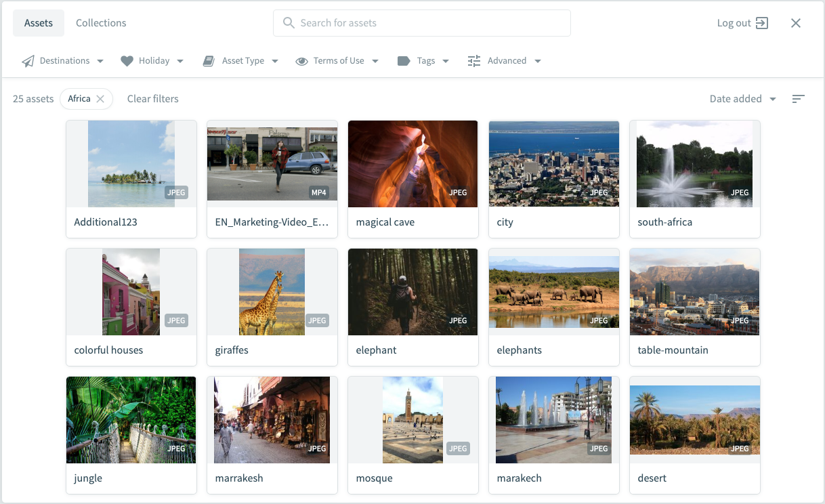Select the Assets tab
This screenshot has height=504, width=825.
click(39, 23)
